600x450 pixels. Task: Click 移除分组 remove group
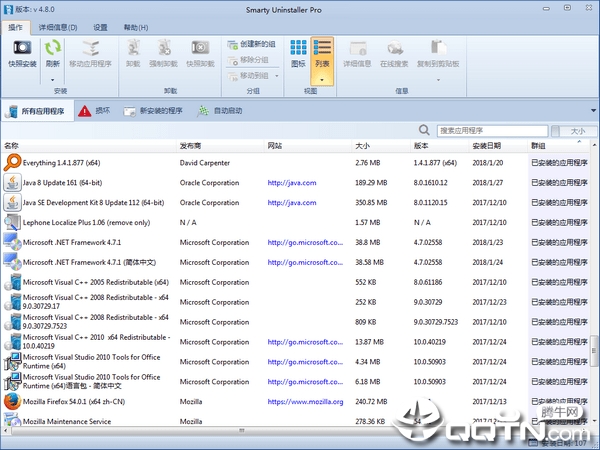tap(248, 60)
